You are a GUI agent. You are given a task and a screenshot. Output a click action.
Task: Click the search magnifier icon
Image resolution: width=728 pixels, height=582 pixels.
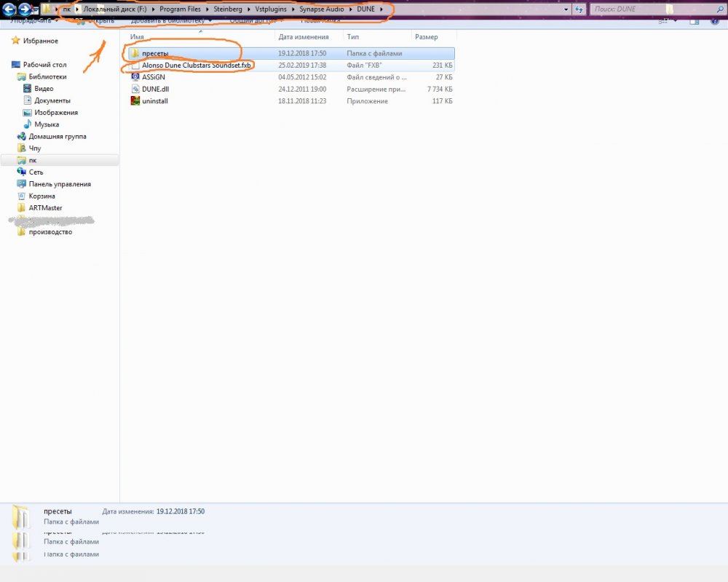(720, 9)
